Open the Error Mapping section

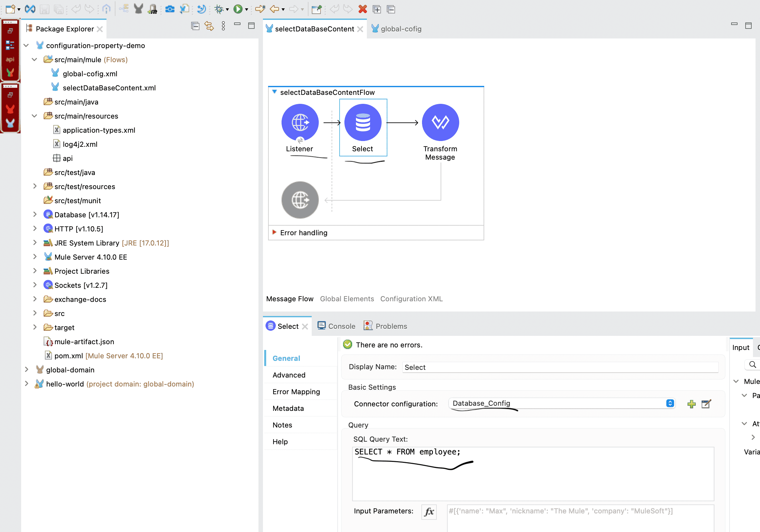click(x=296, y=391)
